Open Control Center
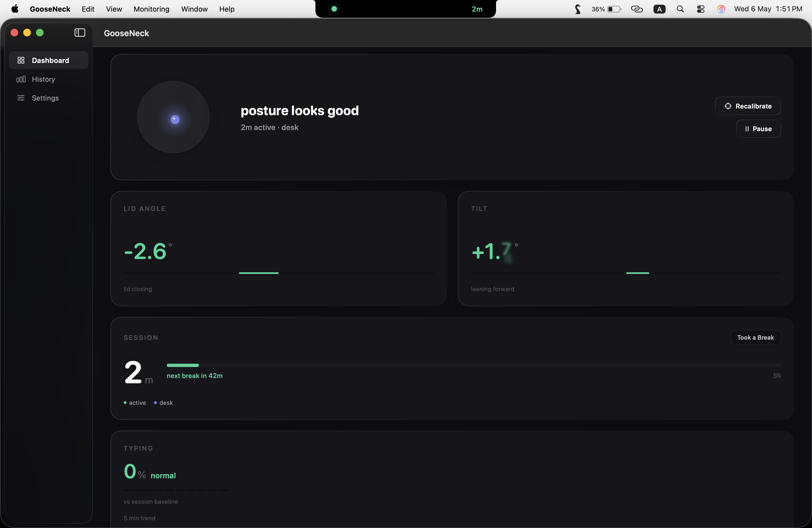The width and height of the screenshot is (812, 528). coord(701,9)
